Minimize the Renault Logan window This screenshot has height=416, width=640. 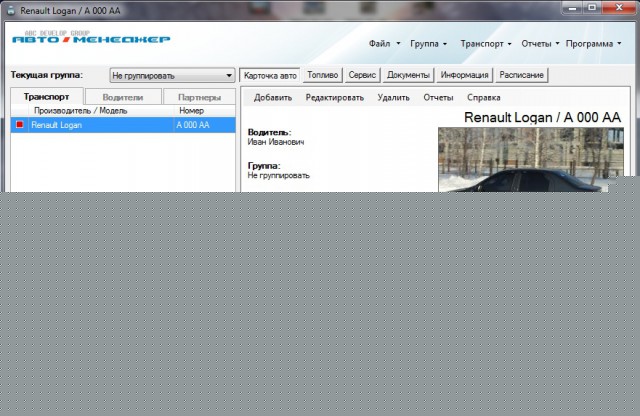pyautogui.click(x=573, y=8)
